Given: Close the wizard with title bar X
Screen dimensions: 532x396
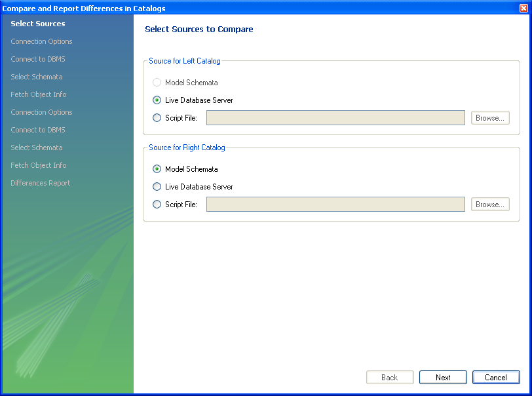Looking at the screenshot, I should (x=523, y=9).
